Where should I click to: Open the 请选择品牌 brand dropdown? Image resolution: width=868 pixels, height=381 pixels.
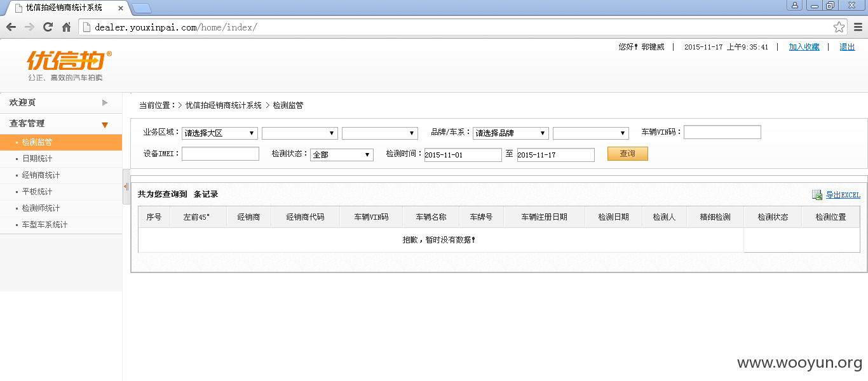pos(511,133)
